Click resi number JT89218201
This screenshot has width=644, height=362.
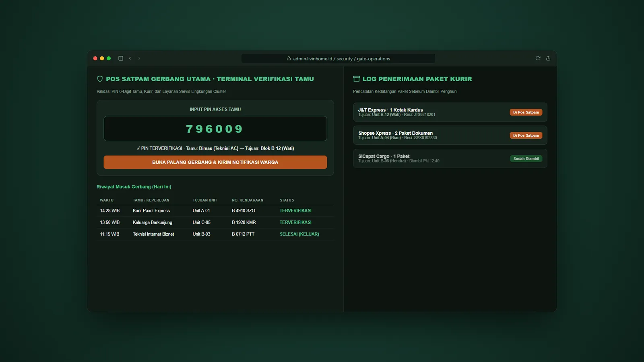424,115
